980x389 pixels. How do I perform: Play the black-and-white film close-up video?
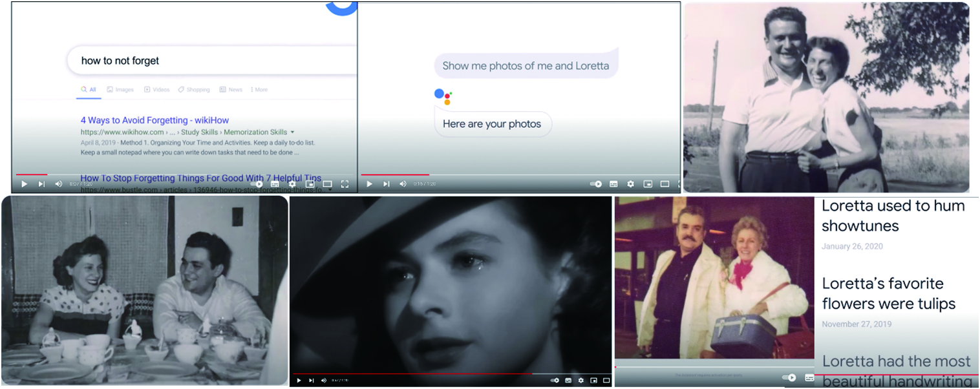pos(299,380)
